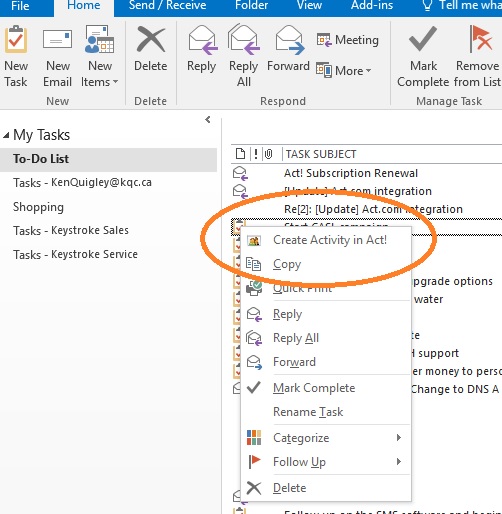The height and width of the screenshot is (514, 502).
Task: Open Tasks - Keystroke Service folder
Action: coord(75,254)
